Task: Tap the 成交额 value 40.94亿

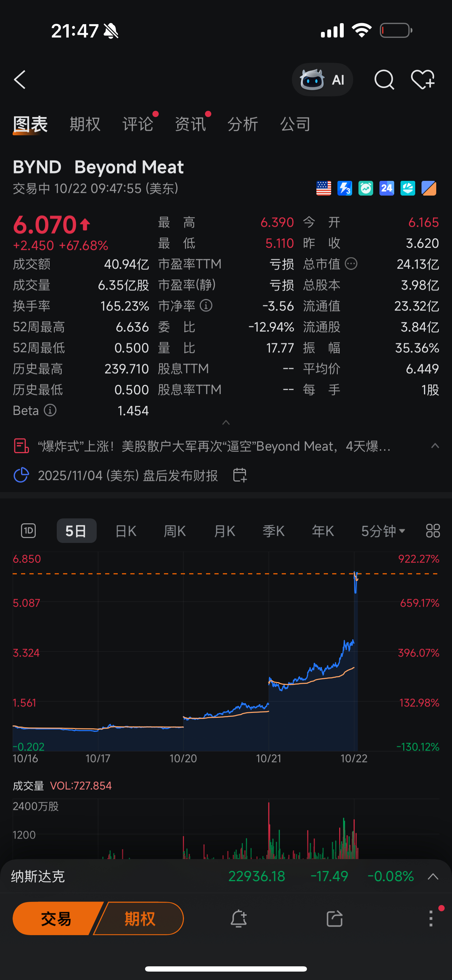Action: [126, 264]
